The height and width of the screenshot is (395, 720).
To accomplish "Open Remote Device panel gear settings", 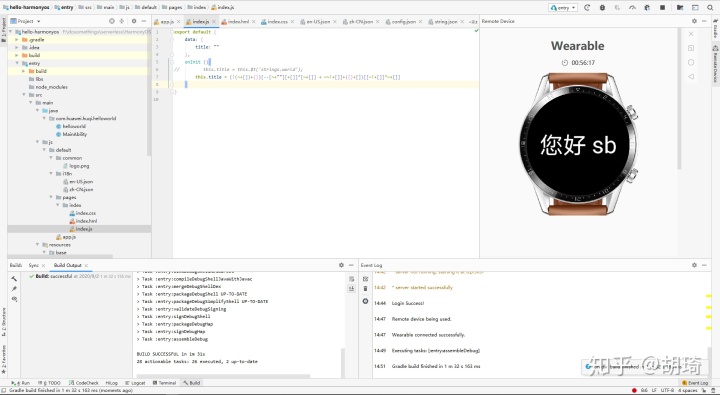I will [694, 21].
